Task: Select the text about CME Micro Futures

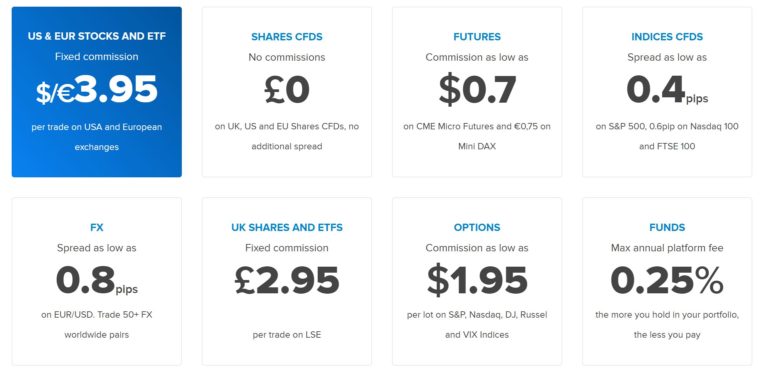Action: point(477,136)
